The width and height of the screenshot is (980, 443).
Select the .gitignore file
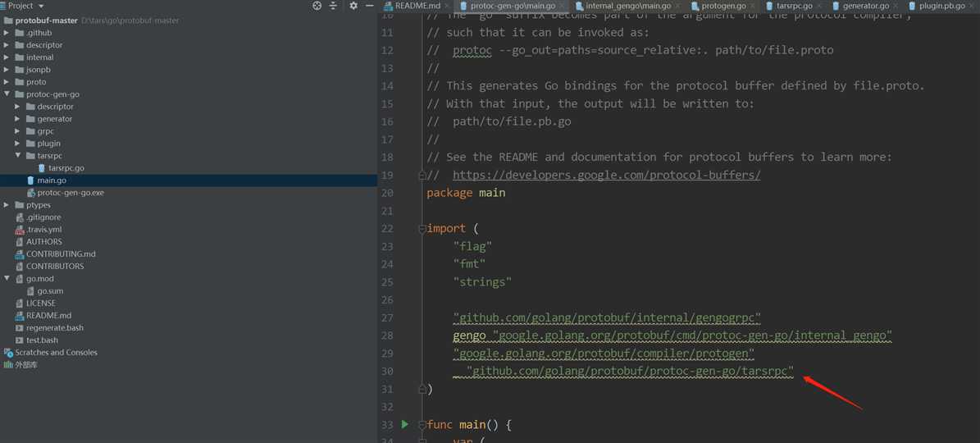43,217
